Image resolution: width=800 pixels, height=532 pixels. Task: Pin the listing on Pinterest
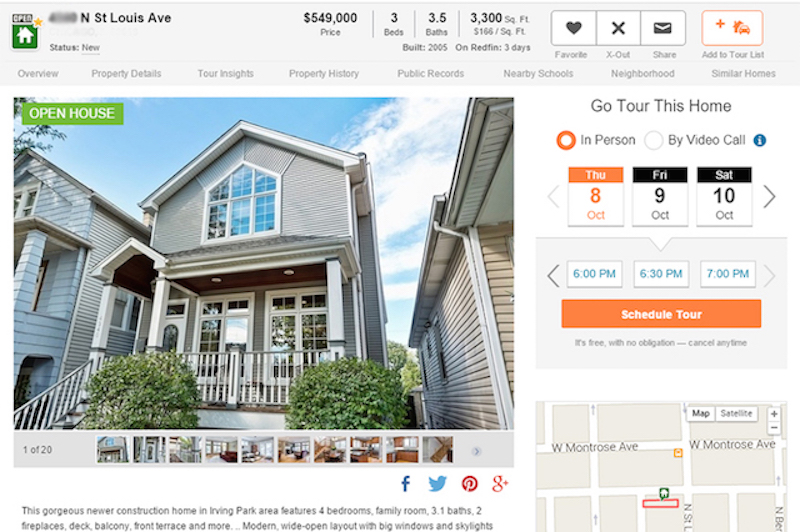click(x=469, y=483)
